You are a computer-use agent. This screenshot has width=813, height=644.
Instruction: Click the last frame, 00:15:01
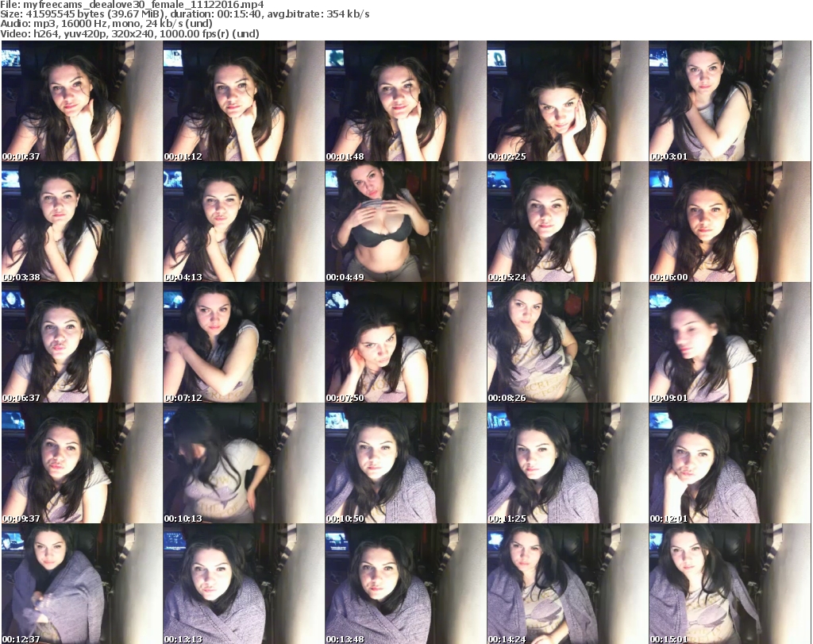(x=729, y=584)
